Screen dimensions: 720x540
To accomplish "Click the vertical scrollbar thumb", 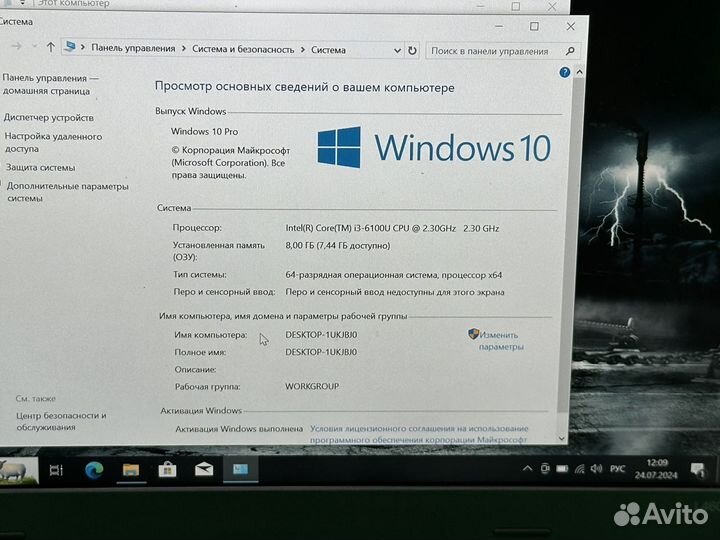I will click(571, 246).
